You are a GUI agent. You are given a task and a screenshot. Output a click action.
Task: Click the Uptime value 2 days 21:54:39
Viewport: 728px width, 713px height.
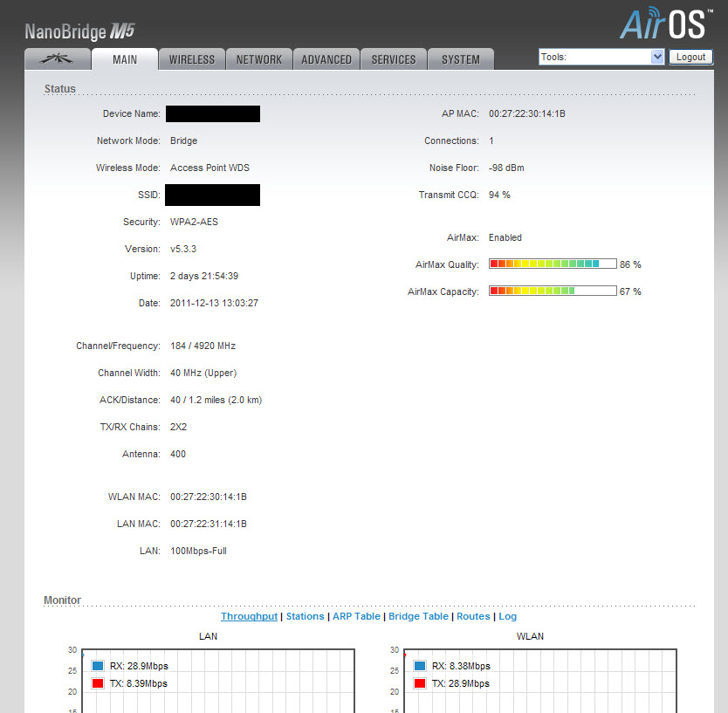point(203,276)
